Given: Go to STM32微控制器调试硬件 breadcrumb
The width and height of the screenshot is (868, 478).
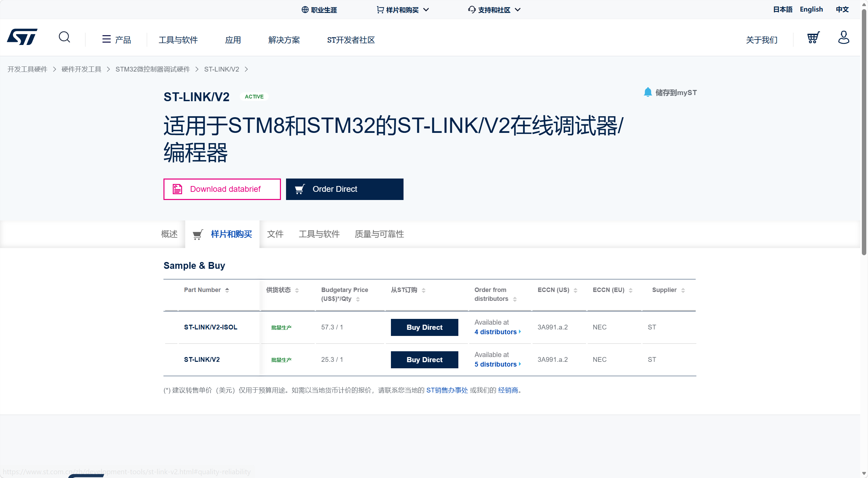Looking at the screenshot, I should click(153, 69).
